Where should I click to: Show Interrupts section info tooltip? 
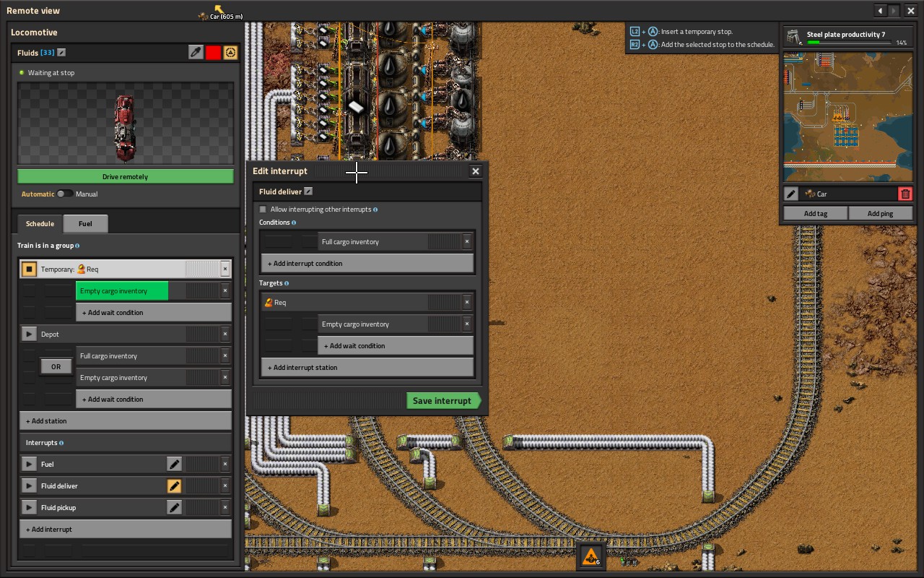pos(61,443)
